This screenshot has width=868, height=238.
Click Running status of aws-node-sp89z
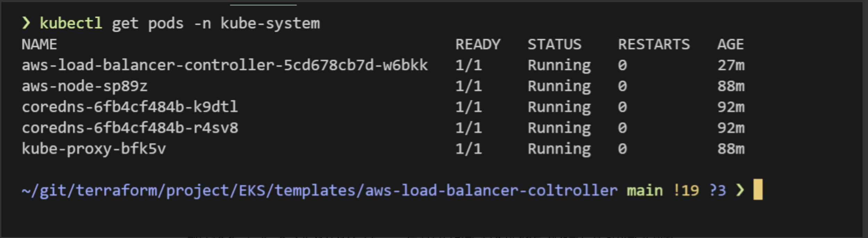click(559, 87)
